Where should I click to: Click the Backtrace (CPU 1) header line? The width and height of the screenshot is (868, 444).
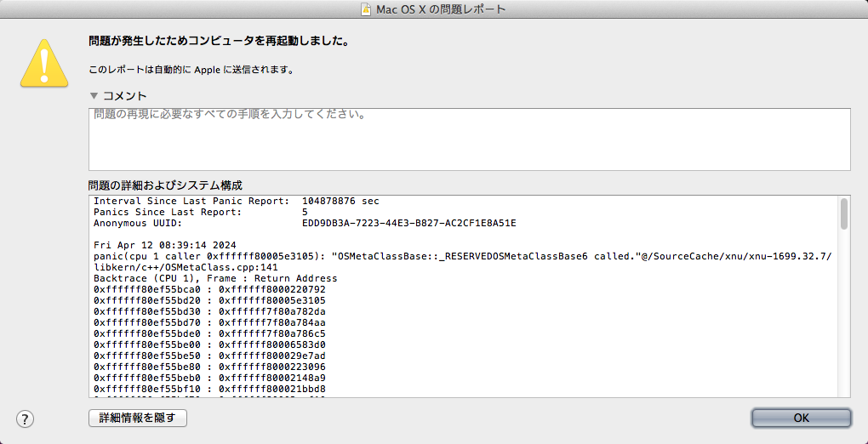click(214, 278)
